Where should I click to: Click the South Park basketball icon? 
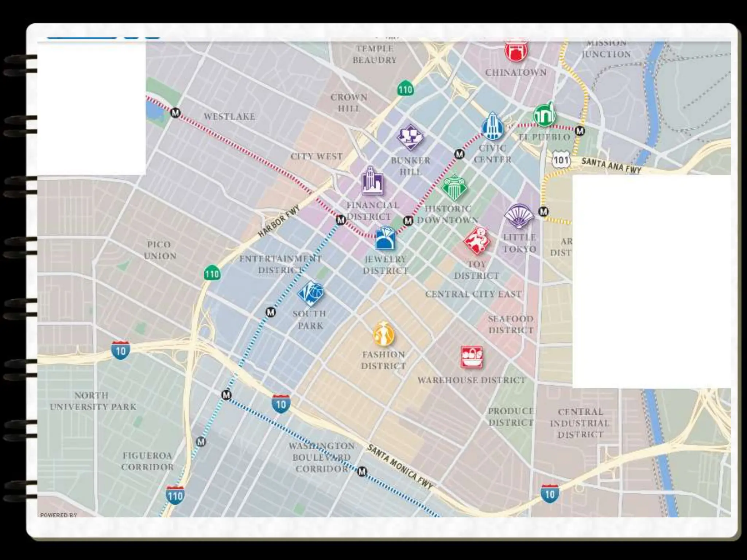click(x=311, y=293)
